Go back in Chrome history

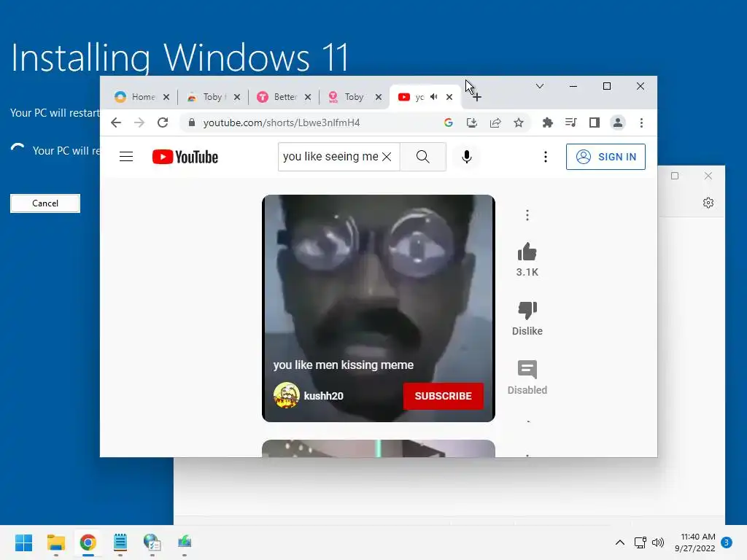116,122
